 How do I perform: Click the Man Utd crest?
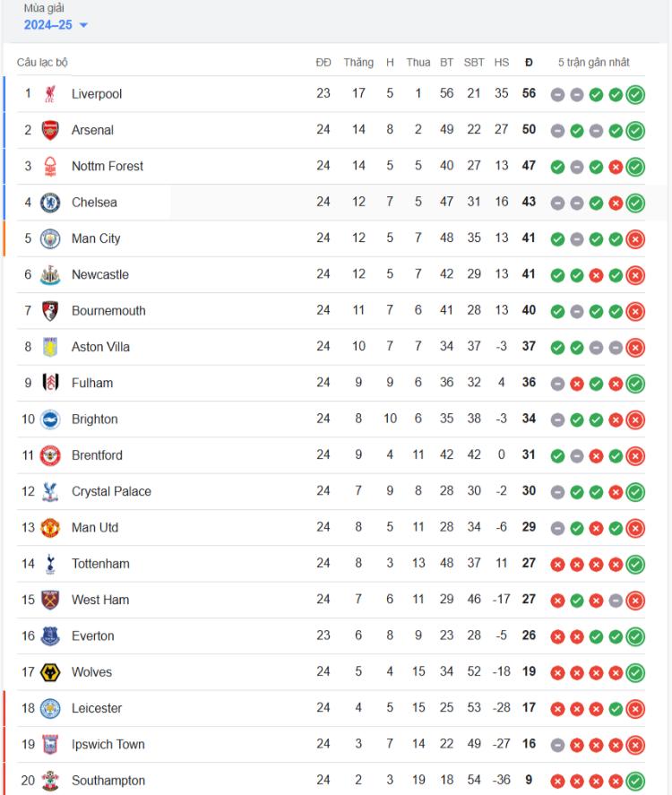(50, 528)
